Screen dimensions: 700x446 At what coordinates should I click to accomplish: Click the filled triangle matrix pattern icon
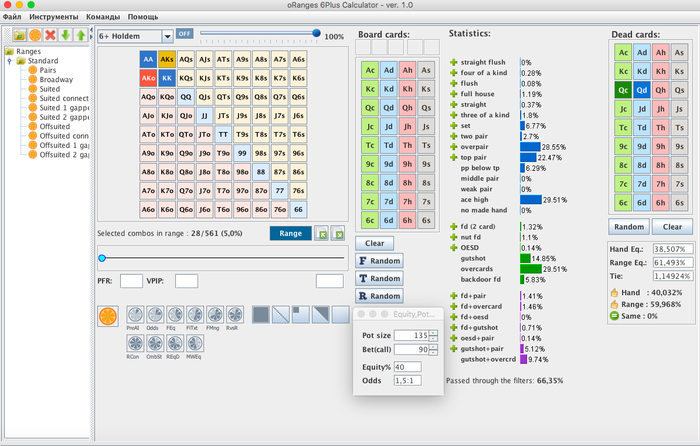tap(321, 314)
